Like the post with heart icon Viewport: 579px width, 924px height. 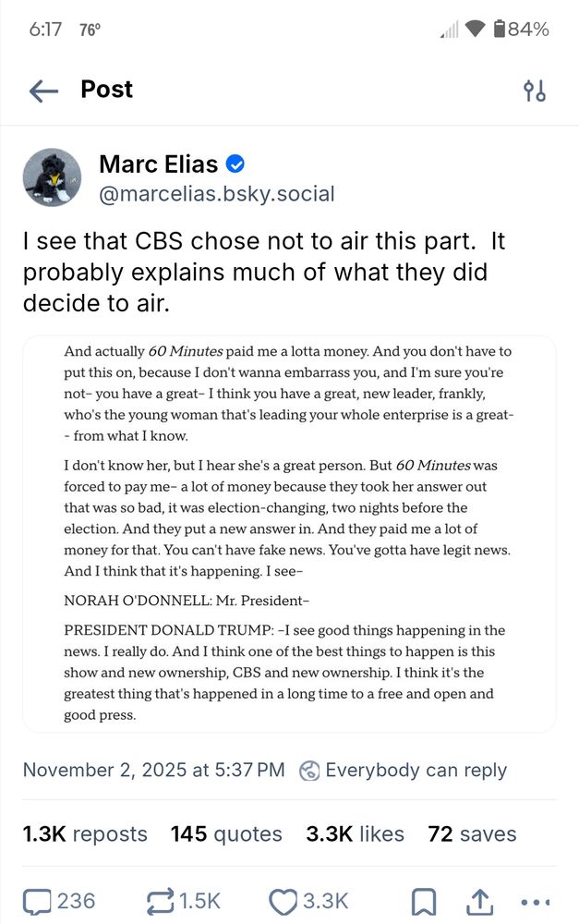click(x=283, y=901)
